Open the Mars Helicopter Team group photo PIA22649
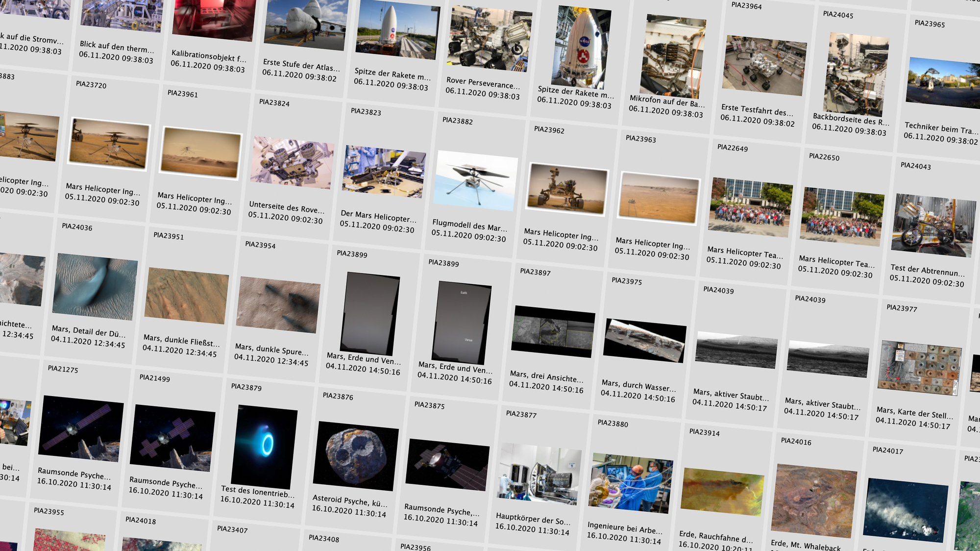The width and height of the screenshot is (980, 551). [x=750, y=208]
